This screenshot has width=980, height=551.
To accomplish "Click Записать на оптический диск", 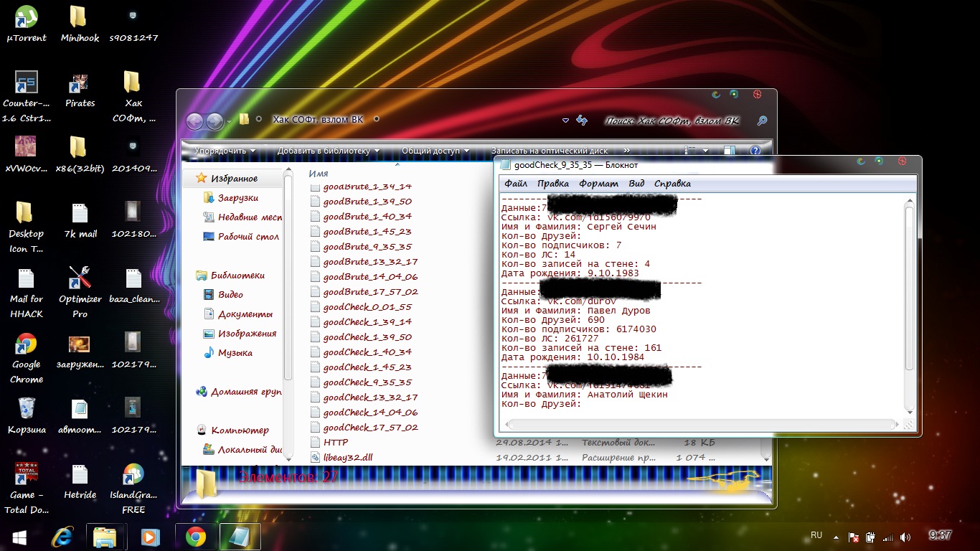I will pyautogui.click(x=550, y=151).
